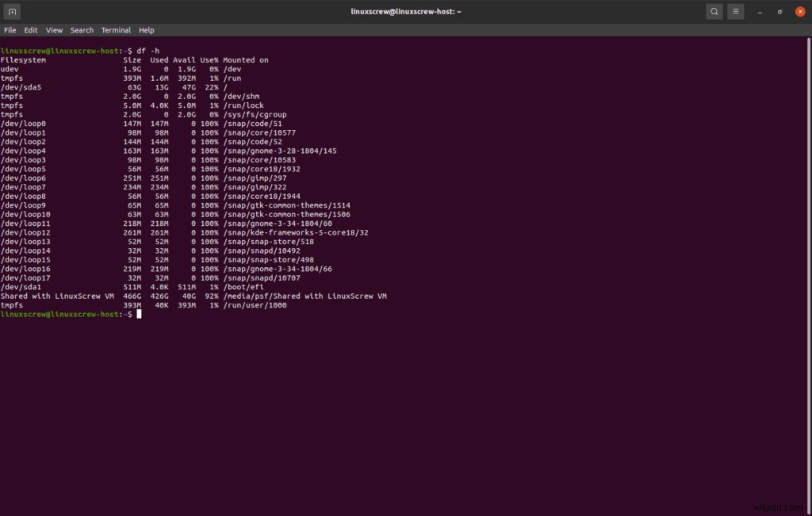Screen dimensions: 812x516
Task: Open the Terminal menu
Action: coord(116,29)
